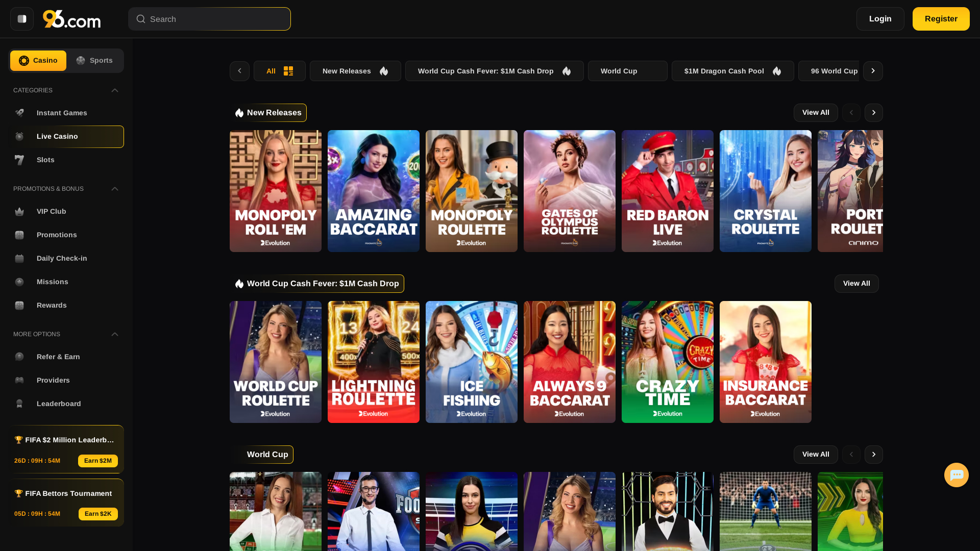The image size is (980, 551).
Task: Click the search magnifier icon
Action: click(x=141, y=19)
